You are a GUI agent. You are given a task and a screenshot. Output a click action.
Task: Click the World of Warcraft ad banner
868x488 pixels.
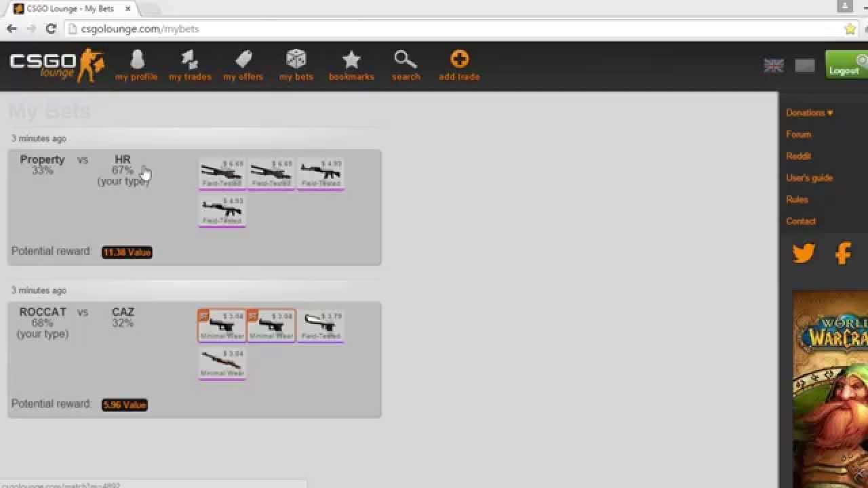[x=830, y=389]
